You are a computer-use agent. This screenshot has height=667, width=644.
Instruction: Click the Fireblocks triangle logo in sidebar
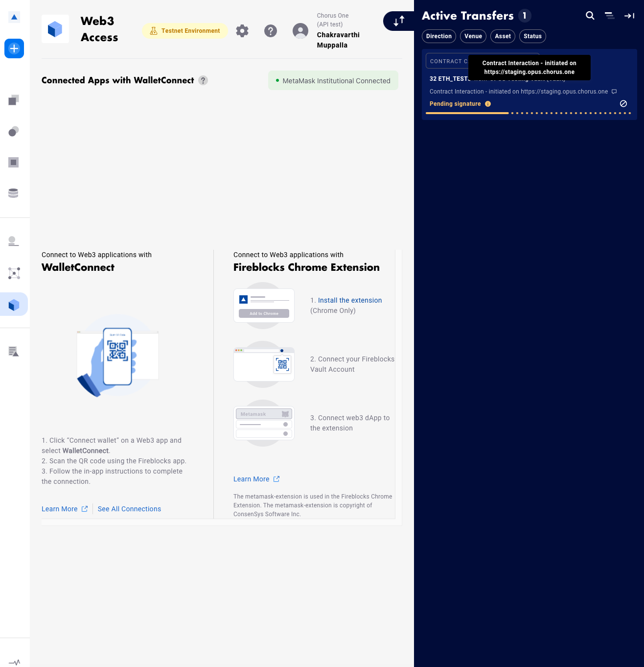(14, 17)
